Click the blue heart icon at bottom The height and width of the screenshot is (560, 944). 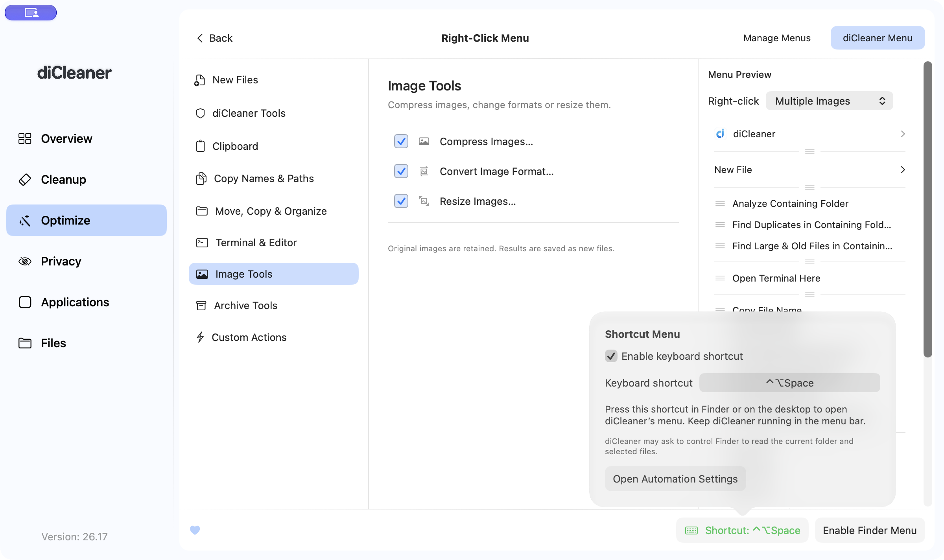tap(195, 530)
